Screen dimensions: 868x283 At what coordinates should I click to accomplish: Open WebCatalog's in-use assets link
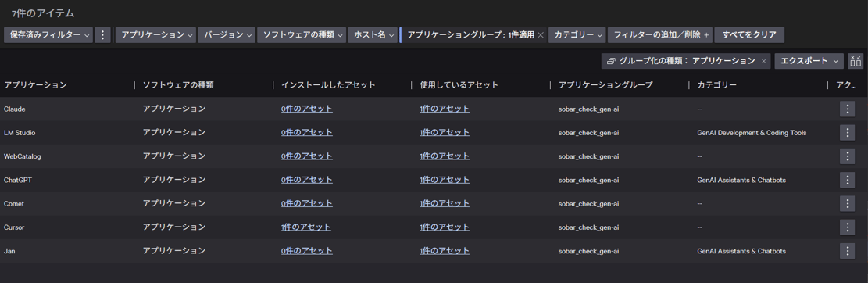pyautogui.click(x=445, y=156)
